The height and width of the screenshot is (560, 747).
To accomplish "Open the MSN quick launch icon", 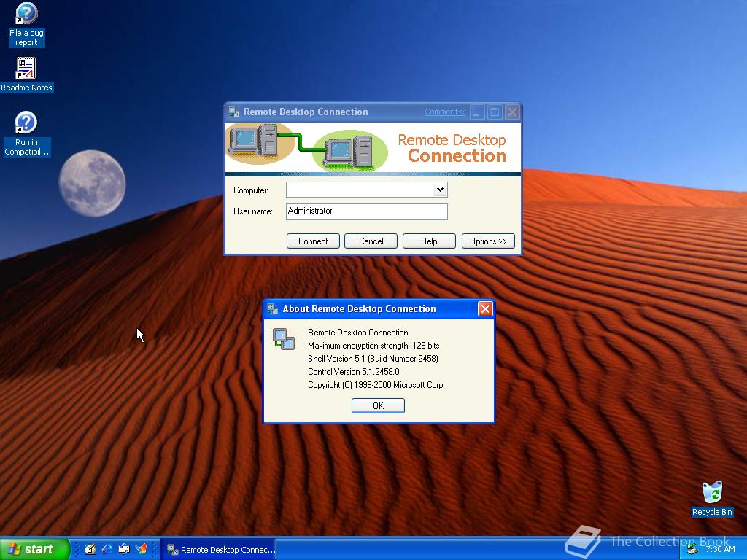I will 142,549.
